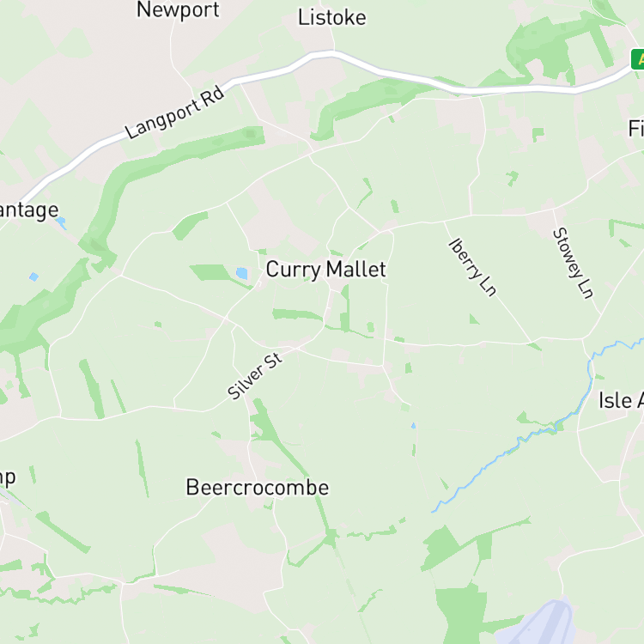Click the Iberry Ln road label

473,267
